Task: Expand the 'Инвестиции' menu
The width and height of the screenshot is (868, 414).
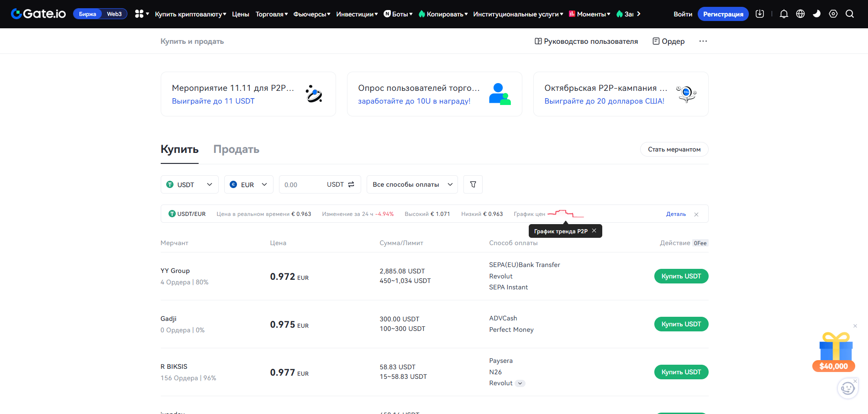Action: coord(357,14)
